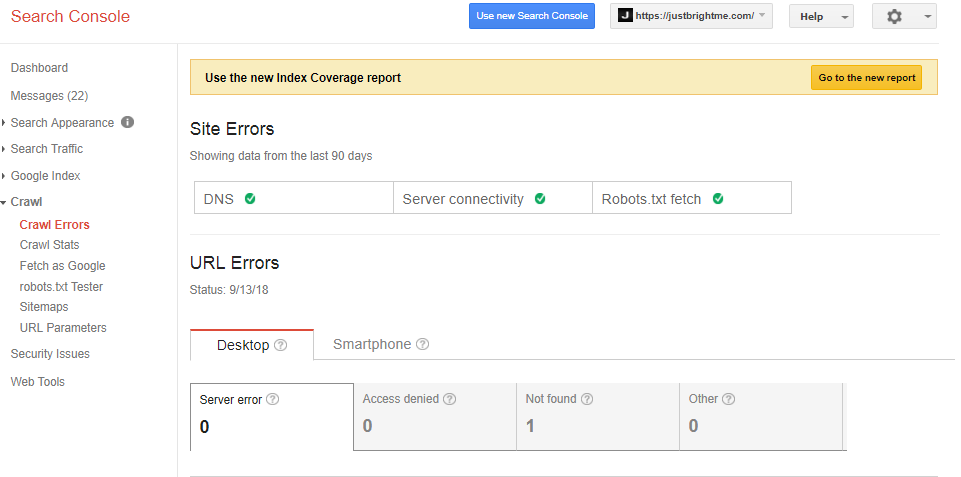Open robots.txt Tester page
Image resolution: width=961 pixels, height=477 pixels.
point(61,286)
